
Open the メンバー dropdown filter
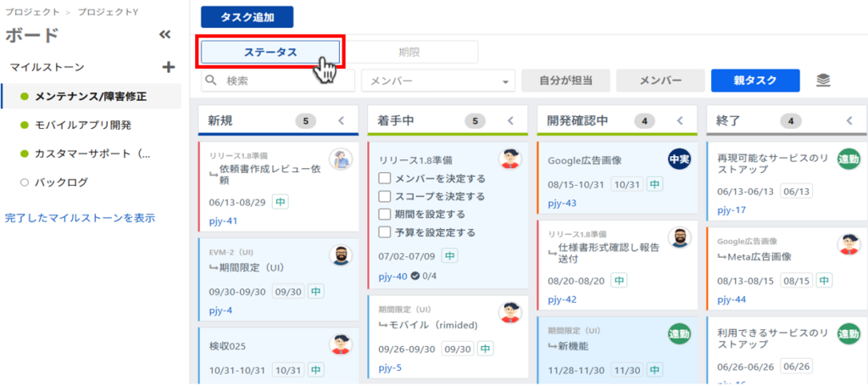[438, 81]
